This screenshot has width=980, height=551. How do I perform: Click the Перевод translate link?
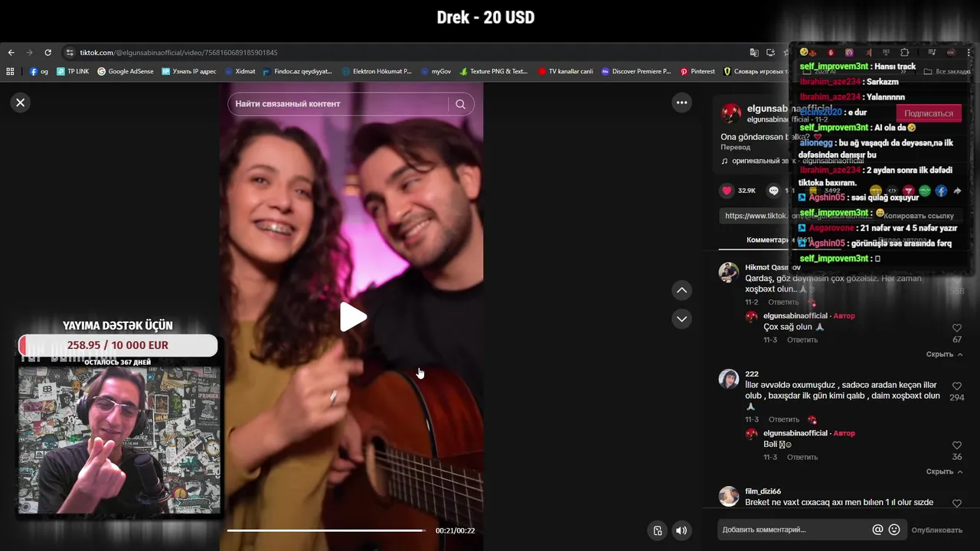point(736,147)
